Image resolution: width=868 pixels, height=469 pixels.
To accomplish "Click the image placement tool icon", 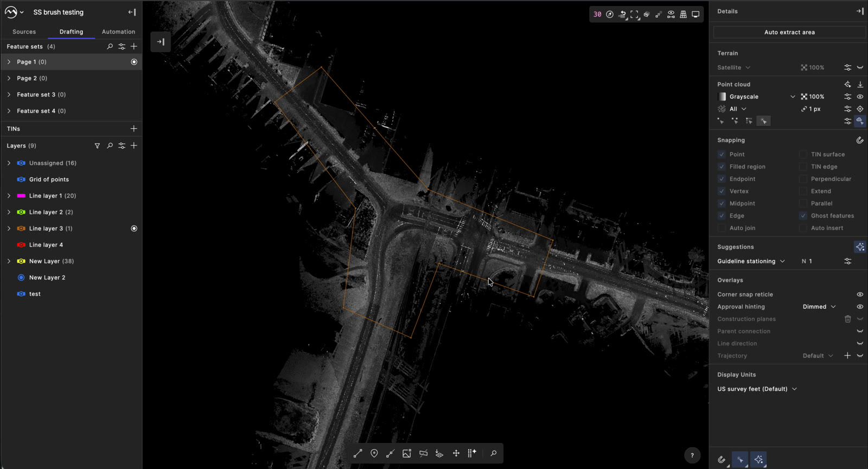I will click(407, 453).
